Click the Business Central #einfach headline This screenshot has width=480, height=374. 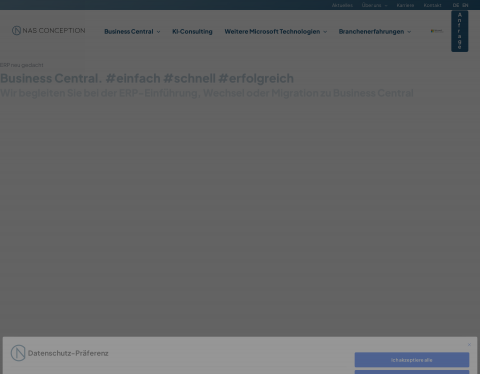point(147,78)
